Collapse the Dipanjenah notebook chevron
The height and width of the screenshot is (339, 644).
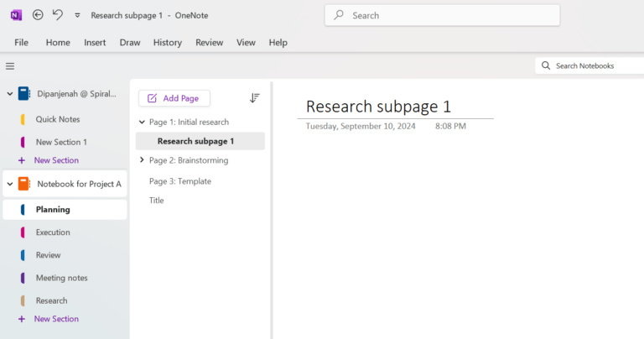[10, 94]
